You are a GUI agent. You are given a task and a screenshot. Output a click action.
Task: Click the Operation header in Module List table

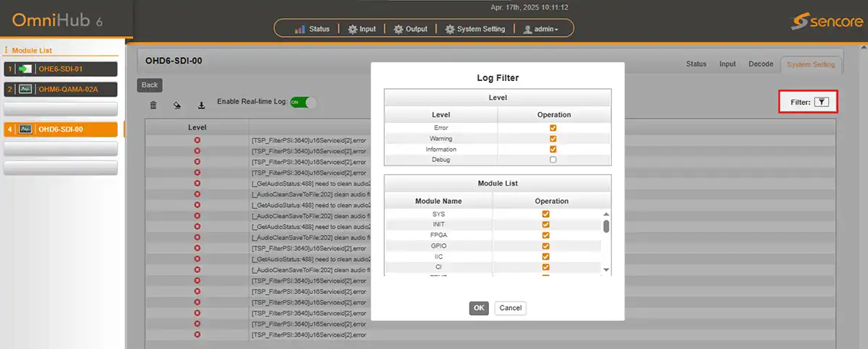coord(551,201)
